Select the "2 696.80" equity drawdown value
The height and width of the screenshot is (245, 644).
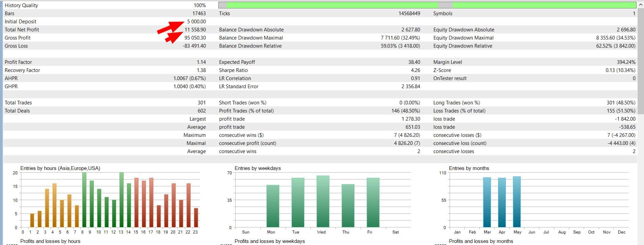(x=626, y=30)
